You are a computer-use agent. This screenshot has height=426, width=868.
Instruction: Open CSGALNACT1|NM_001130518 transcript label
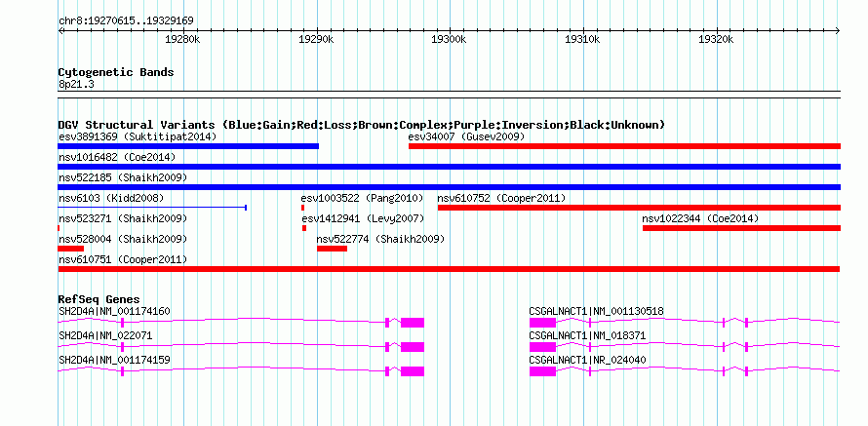pyautogui.click(x=596, y=311)
